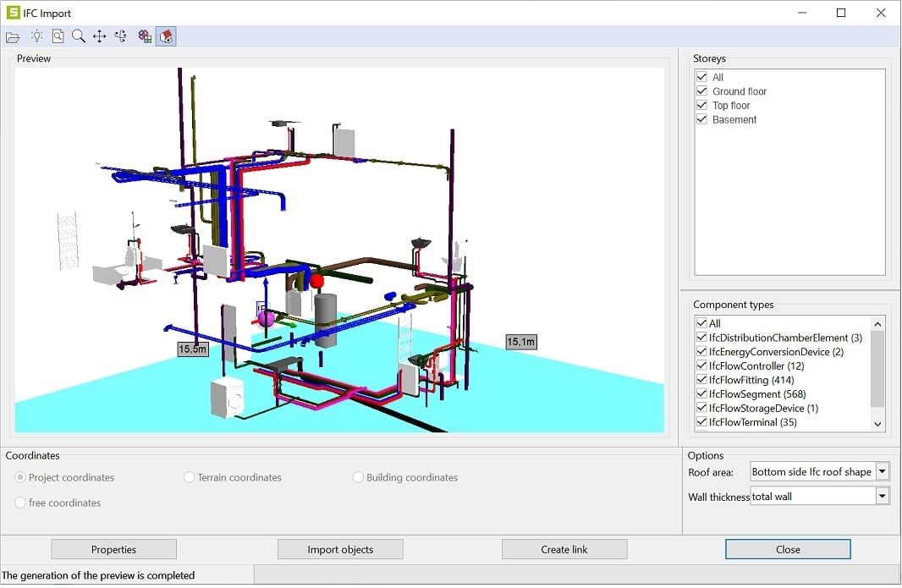Minimize the IFC Import window
Viewport: 902px width, 588px height.
click(802, 13)
